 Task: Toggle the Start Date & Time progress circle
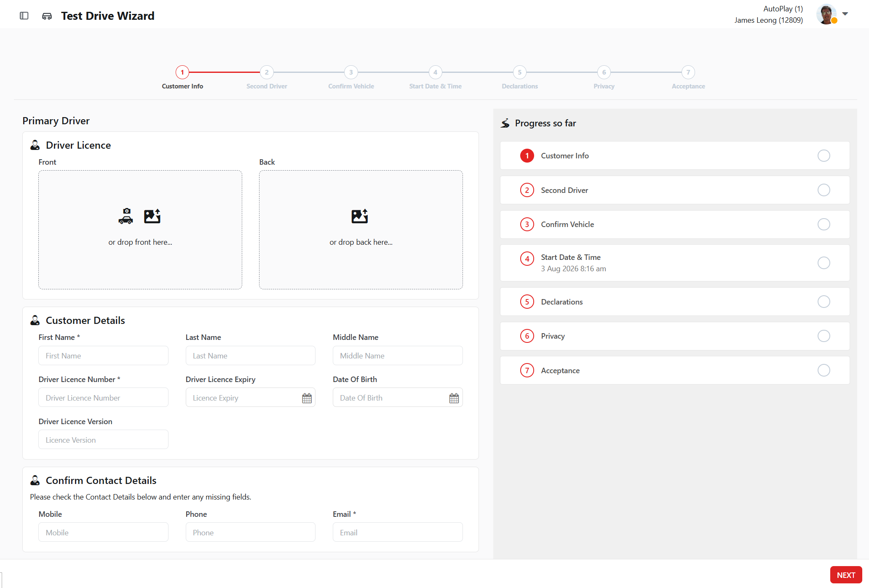click(x=824, y=263)
